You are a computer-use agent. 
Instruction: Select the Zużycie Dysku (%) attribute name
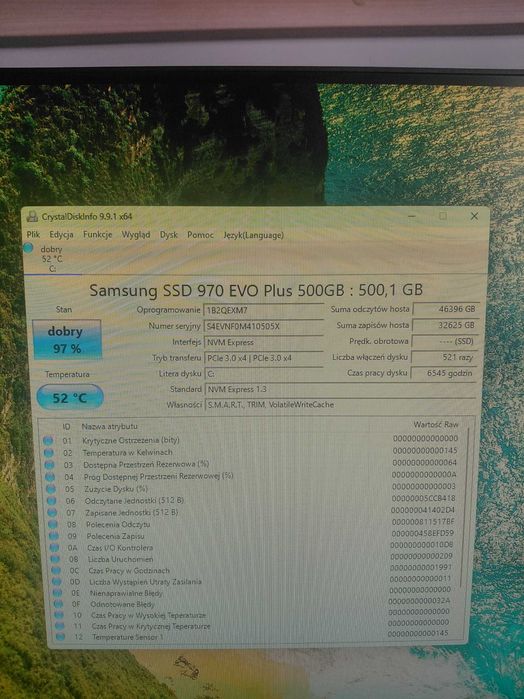[x=116, y=489]
